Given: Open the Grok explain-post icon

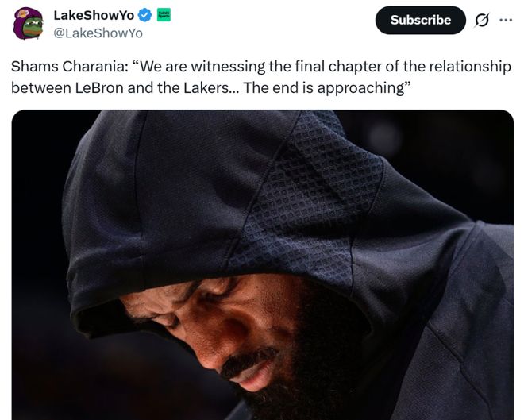Looking at the screenshot, I should tap(482, 21).
